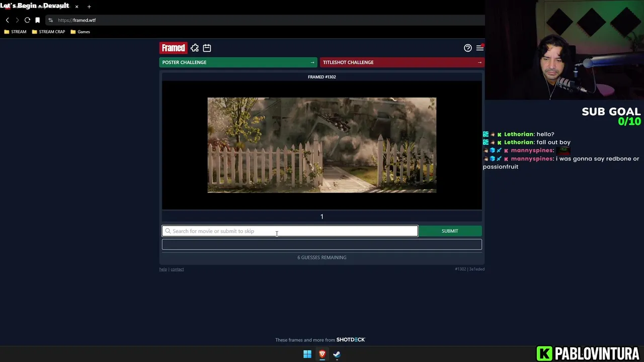The image size is (644, 362).
Task: Click the FRAMED #1302 title text
Action: coord(322,77)
